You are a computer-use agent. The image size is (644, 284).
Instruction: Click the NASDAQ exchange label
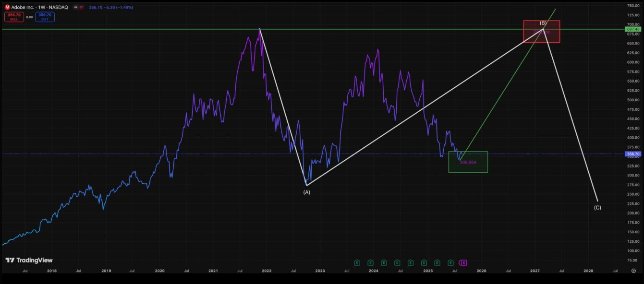[58, 7]
